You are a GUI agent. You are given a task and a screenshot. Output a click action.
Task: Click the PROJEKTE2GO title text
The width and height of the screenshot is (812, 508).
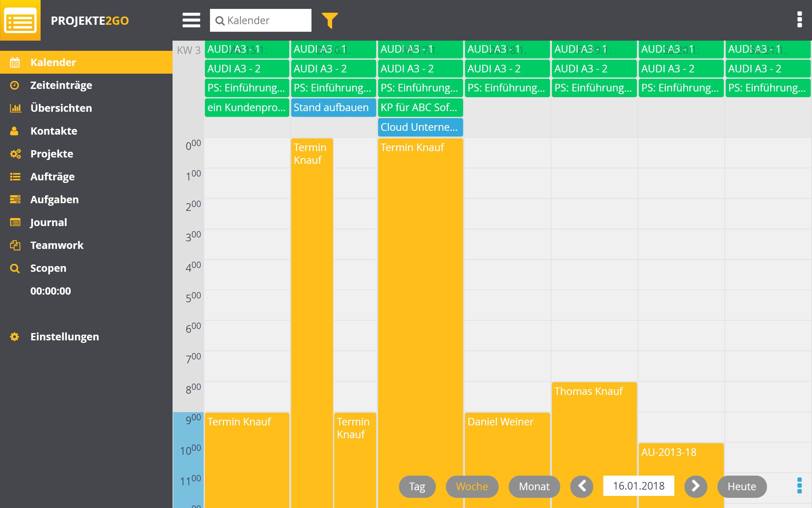(90, 21)
